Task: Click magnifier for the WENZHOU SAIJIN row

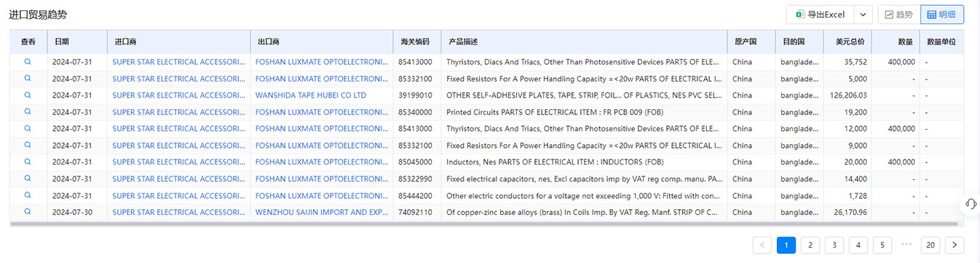Action: (28, 212)
